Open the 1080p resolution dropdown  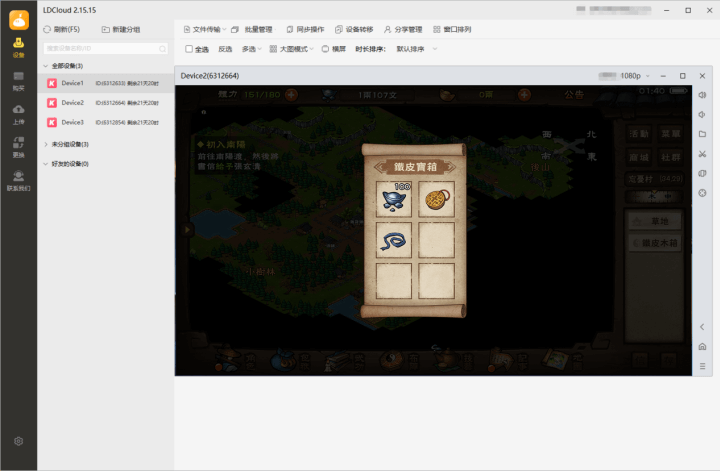coord(635,76)
